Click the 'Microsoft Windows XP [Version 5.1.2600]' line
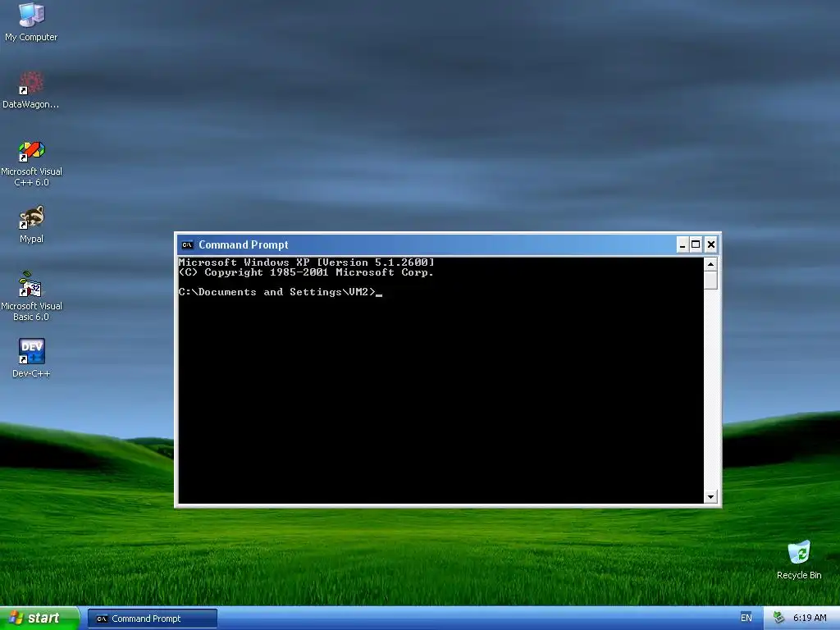The height and width of the screenshot is (630, 840). coord(307,262)
